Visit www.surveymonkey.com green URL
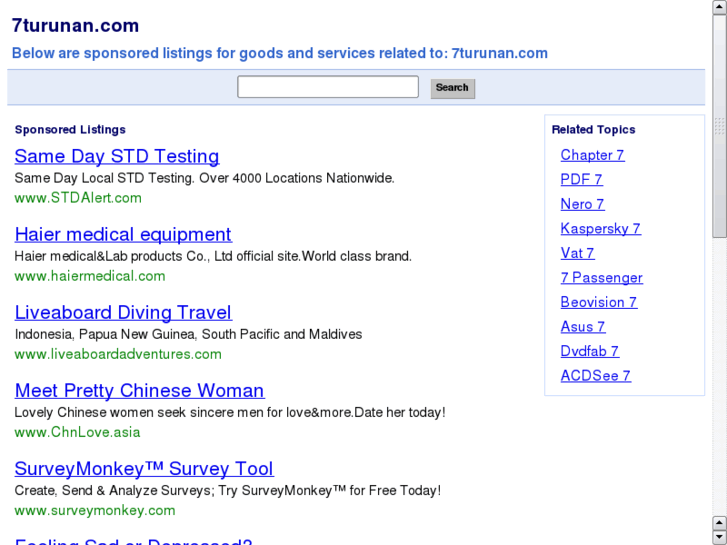Screen dimensions: 727x545 [95, 511]
